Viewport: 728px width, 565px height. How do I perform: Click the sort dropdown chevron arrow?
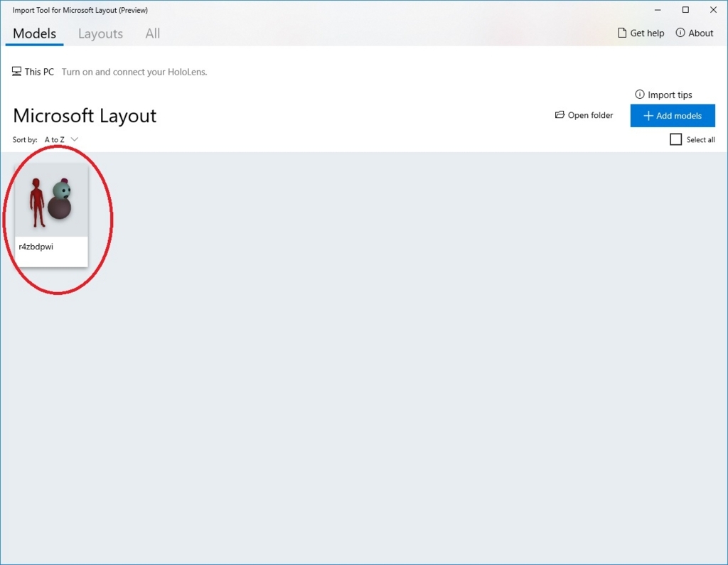pos(74,139)
